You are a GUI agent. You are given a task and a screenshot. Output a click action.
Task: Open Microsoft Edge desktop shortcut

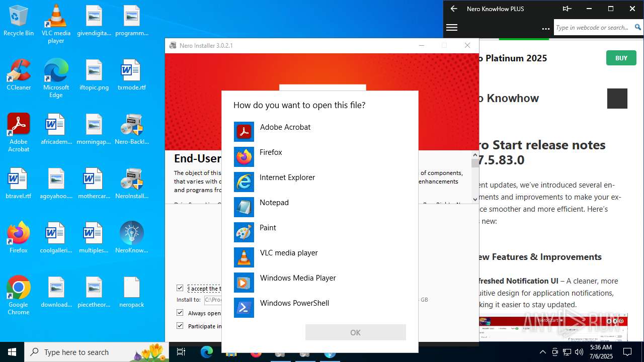tap(56, 78)
